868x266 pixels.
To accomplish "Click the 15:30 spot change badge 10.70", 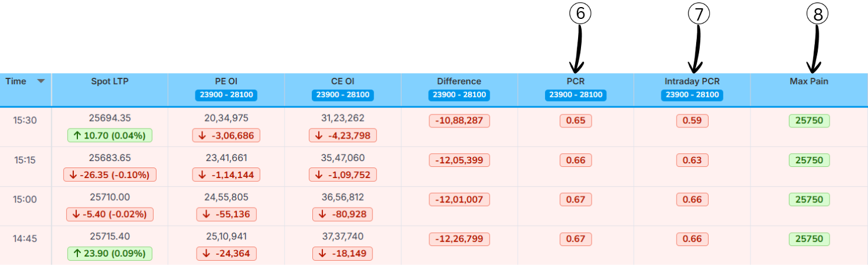I will tap(109, 136).
